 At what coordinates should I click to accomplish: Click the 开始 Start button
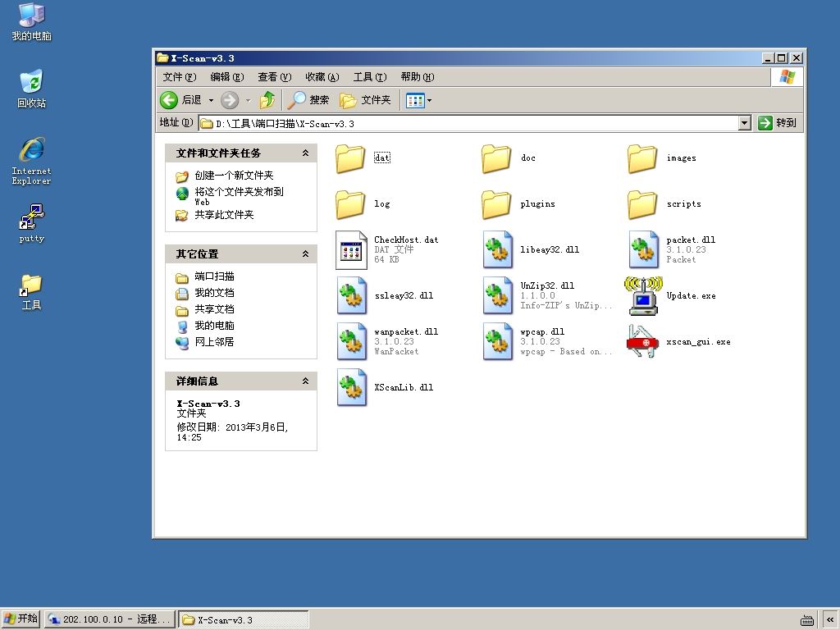[21, 619]
